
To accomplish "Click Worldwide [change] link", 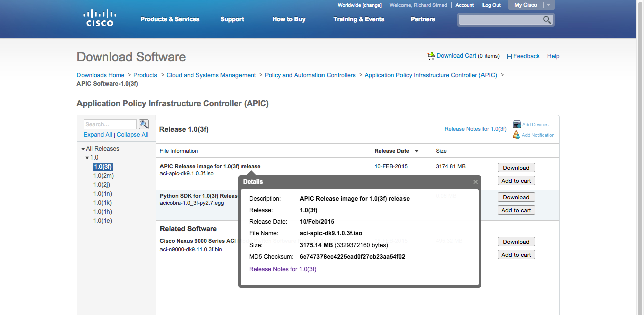I will pos(359,5).
